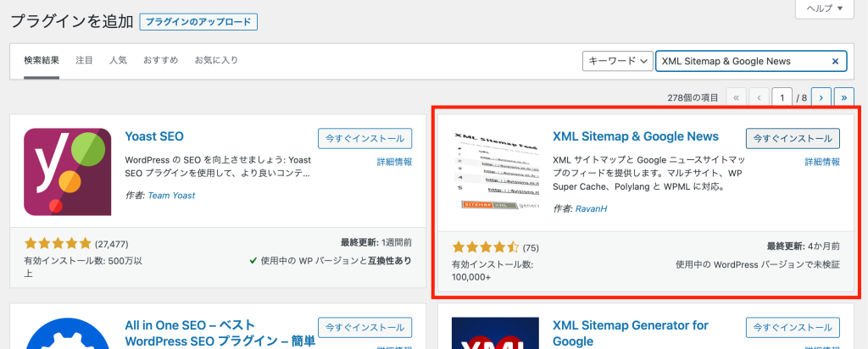Screen dimensions: 868x349
Task: Clear the search field with X icon
Action: point(835,61)
